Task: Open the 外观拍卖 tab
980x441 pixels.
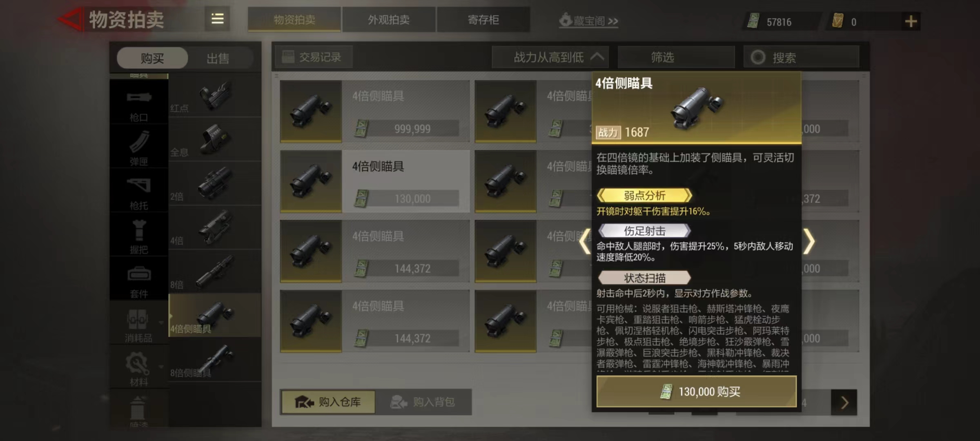Action: (389, 20)
